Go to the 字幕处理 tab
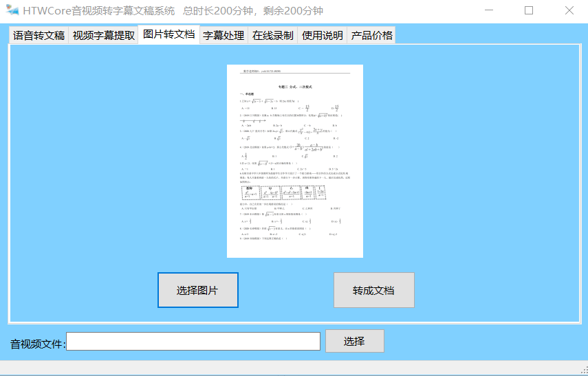This screenshot has height=376, width=588. pos(224,36)
